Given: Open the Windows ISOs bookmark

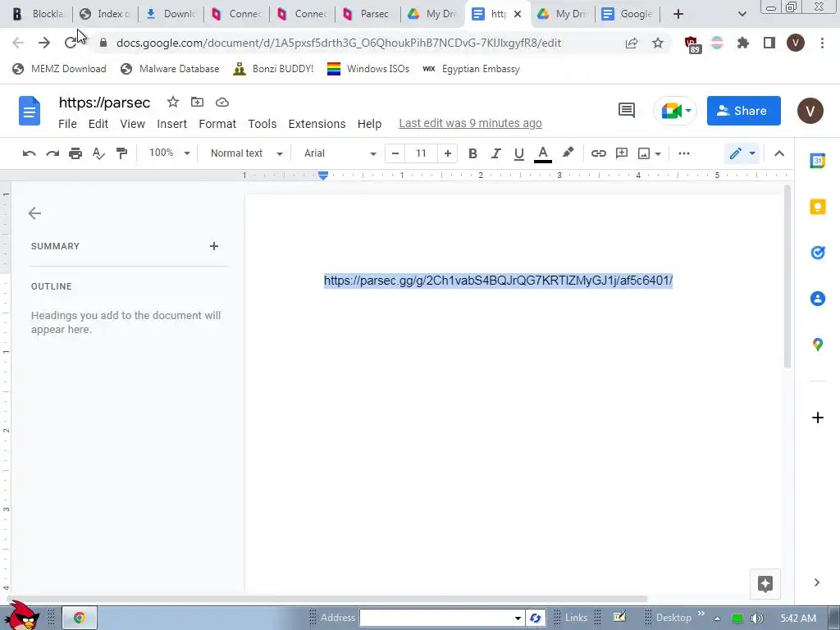Looking at the screenshot, I should tap(368, 69).
